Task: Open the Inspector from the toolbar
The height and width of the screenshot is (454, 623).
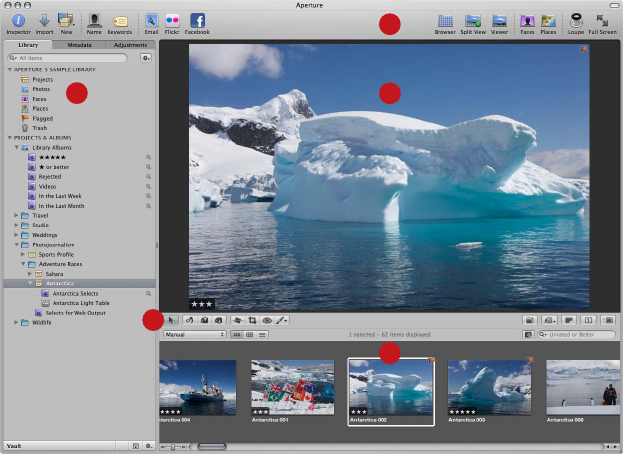Action: pyautogui.click(x=18, y=20)
